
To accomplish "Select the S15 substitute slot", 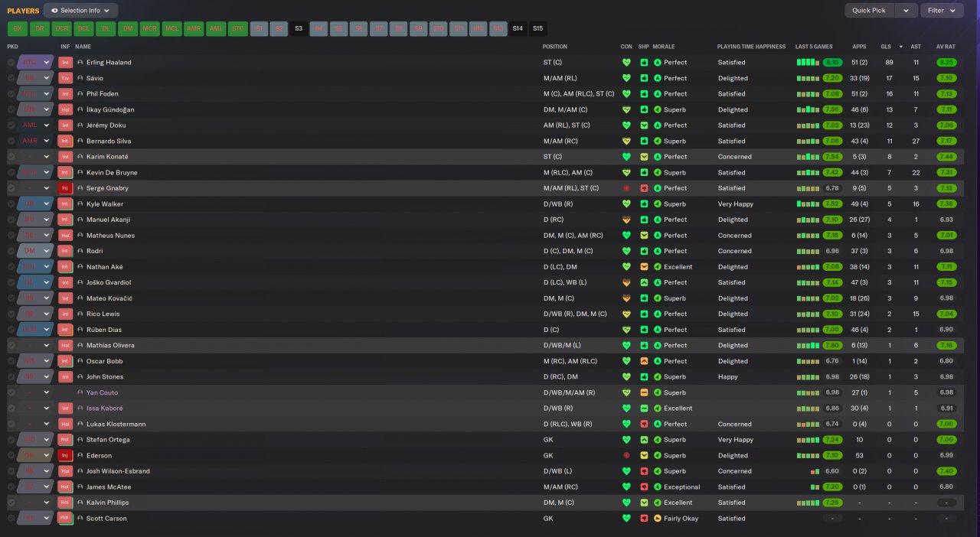I will (x=538, y=29).
